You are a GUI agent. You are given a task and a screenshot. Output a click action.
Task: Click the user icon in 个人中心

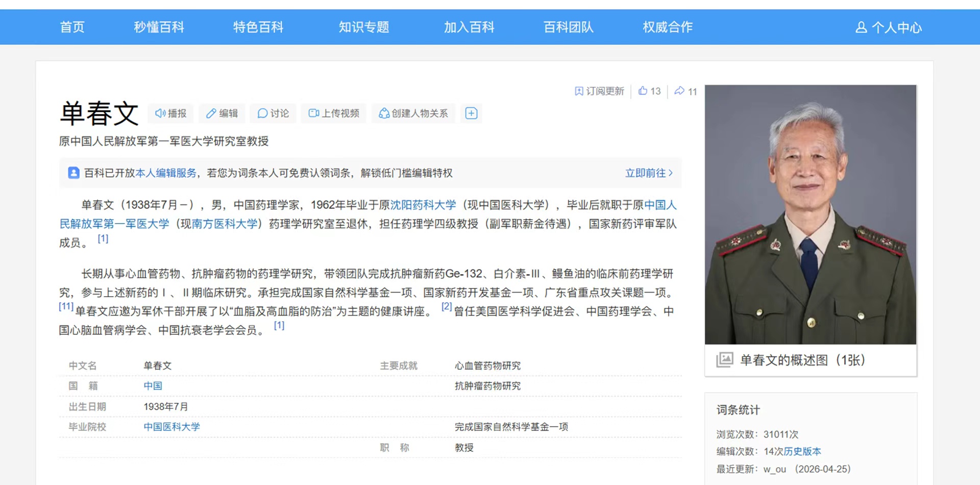click(x=861, y=27)
